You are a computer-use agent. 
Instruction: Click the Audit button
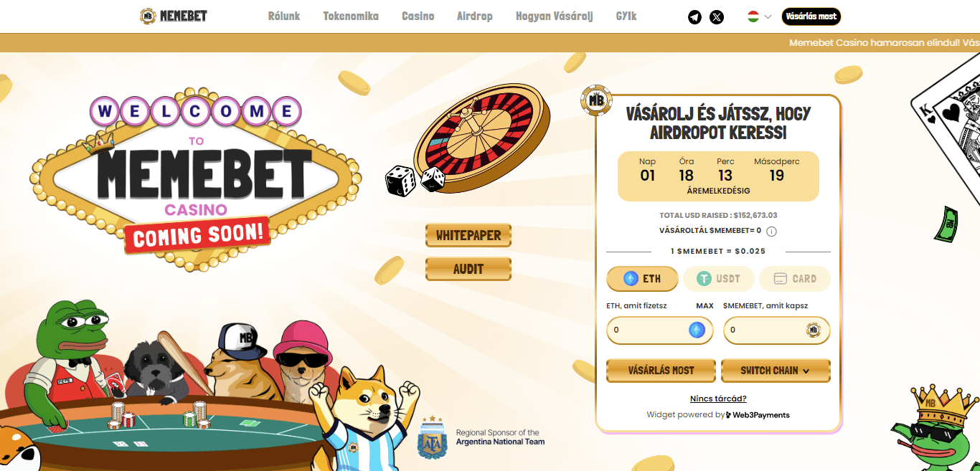point(468,270)
